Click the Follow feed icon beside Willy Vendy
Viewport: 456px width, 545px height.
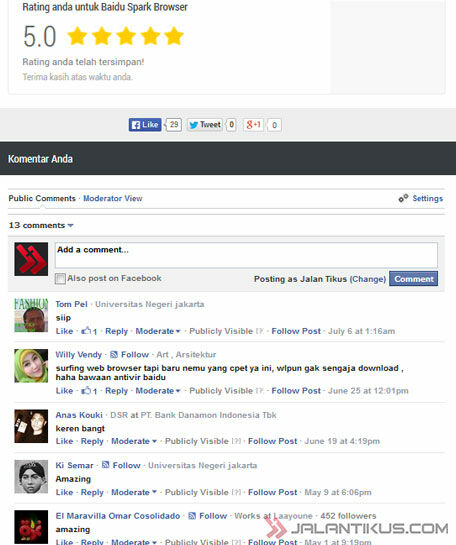[114, 355]
